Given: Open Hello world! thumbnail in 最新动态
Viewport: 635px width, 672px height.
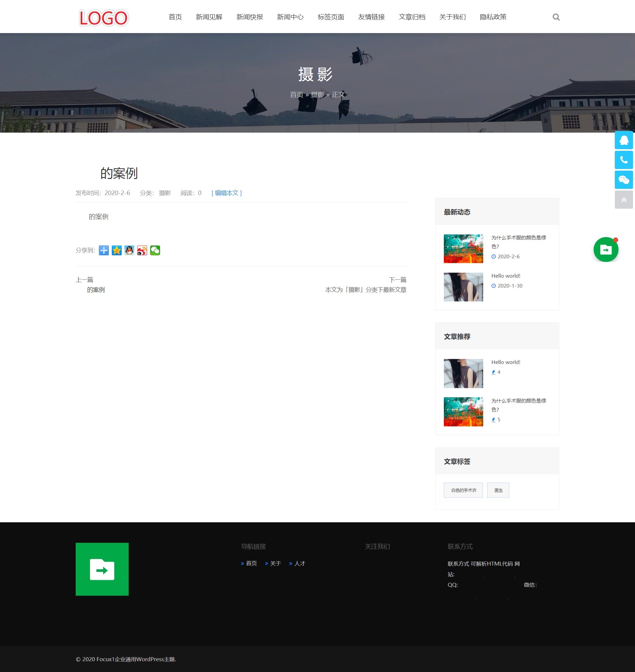Looking at the screenshot, I should pyautogui.click(x=463, y=287).
